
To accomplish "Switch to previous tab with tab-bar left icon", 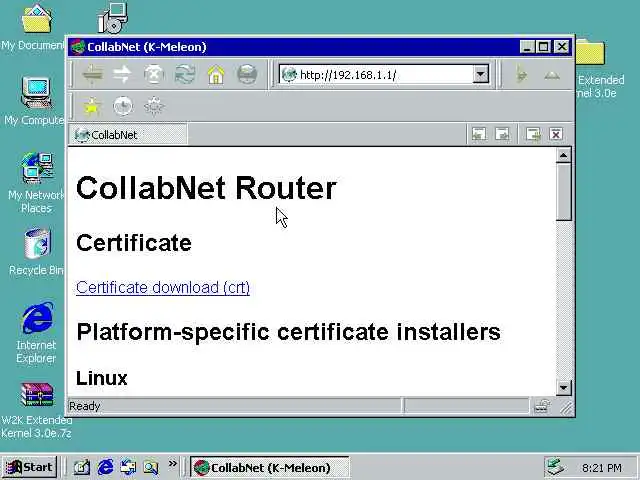I will click(479, 134).
